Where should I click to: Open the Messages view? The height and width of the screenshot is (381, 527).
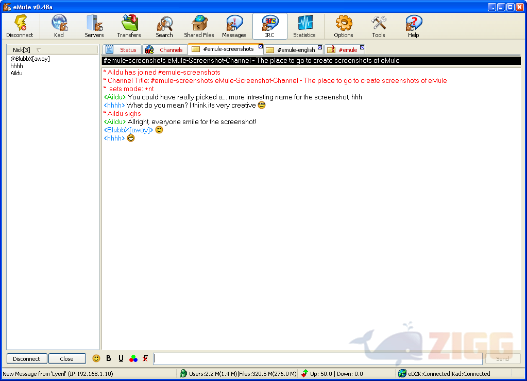[x=234, y=26]
